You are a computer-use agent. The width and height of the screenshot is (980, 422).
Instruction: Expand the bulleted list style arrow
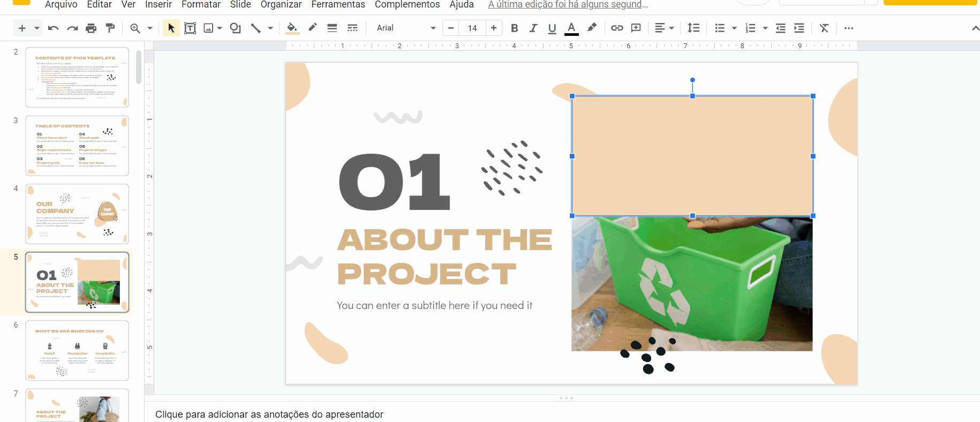[x=734, y=28]
